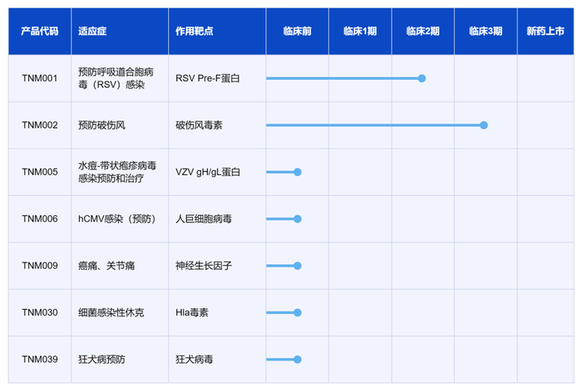Click TNM039 preclinical progress endpoint dot
Image resolution: width=582 pixels, height=392 pixels.
click(298, 360)
